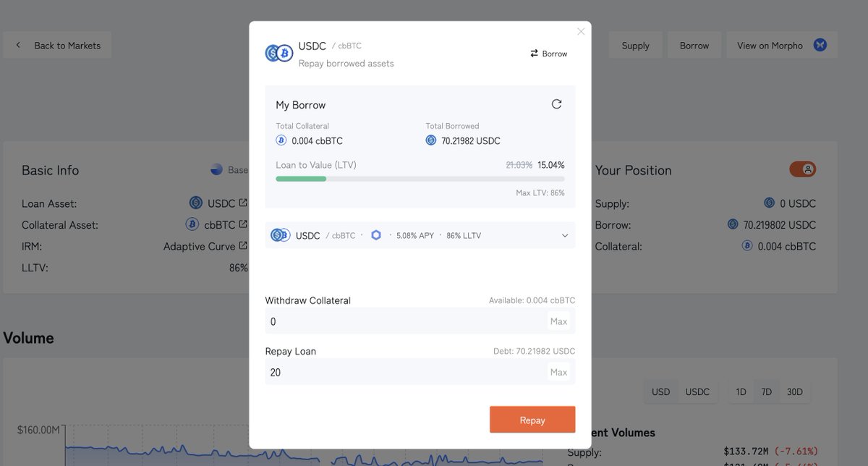Click the Loan to Value progress bar
The width and height of the screenshot is (868, 466).
(420, 179)
